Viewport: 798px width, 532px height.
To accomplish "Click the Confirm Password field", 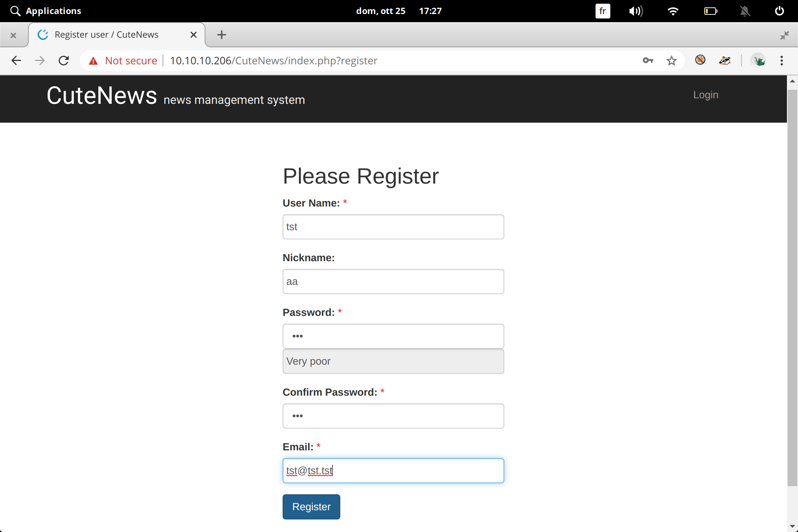I will tap(393, 416).
